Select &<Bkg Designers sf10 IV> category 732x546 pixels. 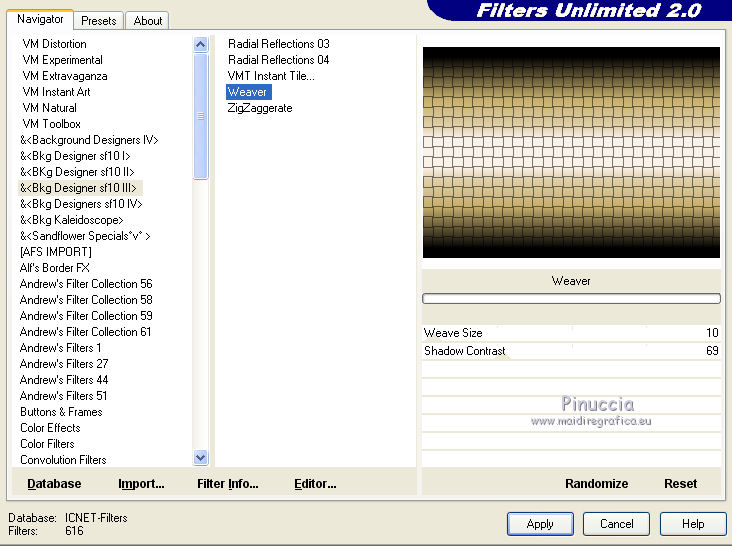tap(81, 203)
